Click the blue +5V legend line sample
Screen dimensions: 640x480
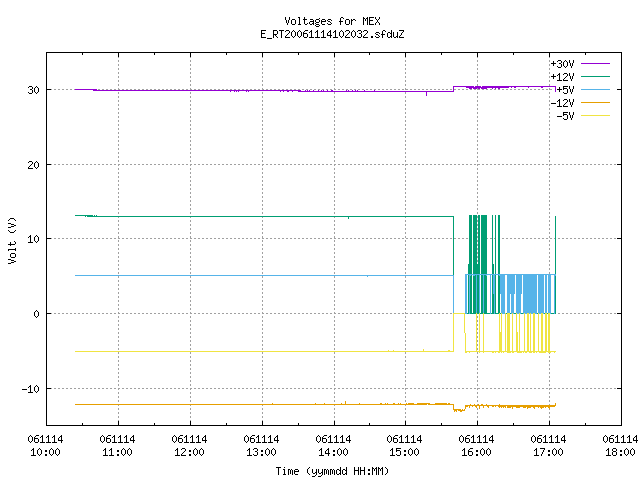point(595,89)
